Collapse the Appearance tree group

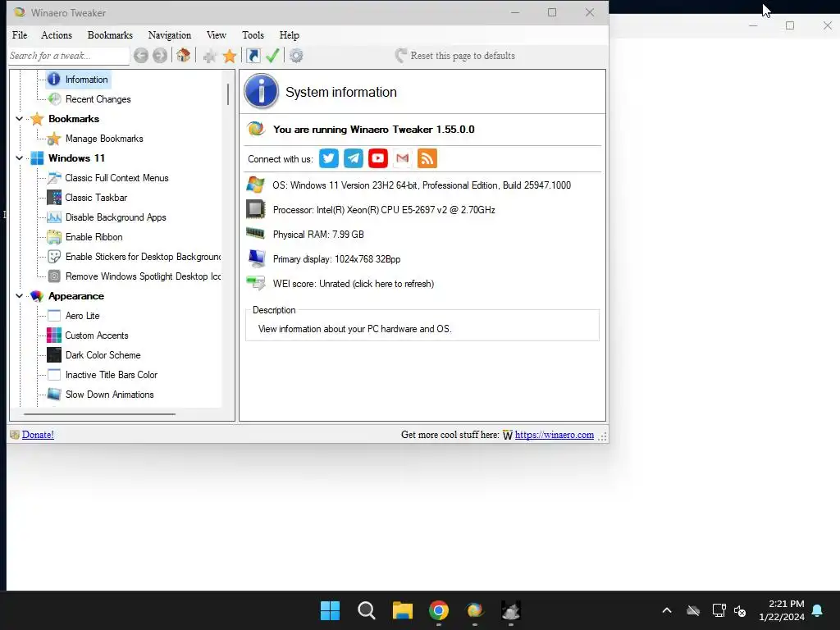20,295
